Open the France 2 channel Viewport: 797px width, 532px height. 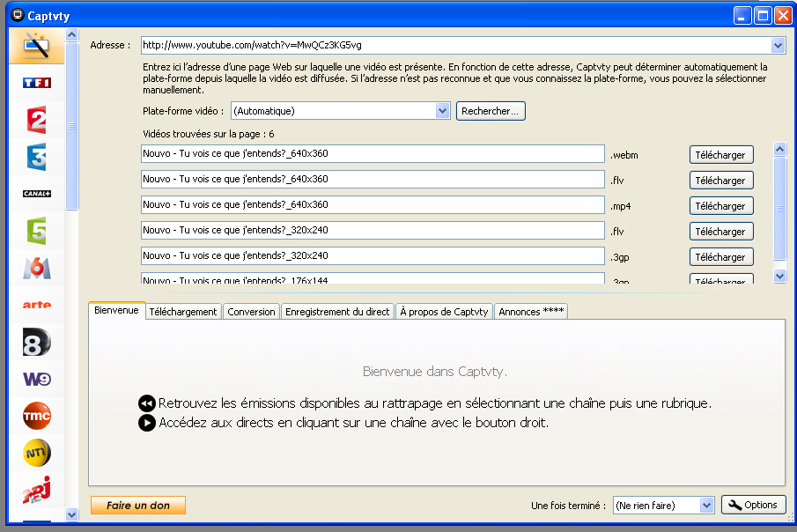(37, 120)
